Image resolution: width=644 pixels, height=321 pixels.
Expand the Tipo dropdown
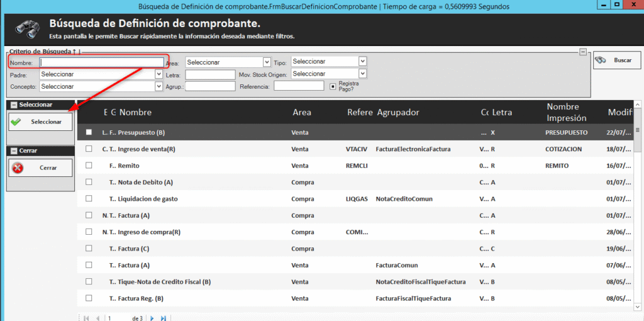362,62
